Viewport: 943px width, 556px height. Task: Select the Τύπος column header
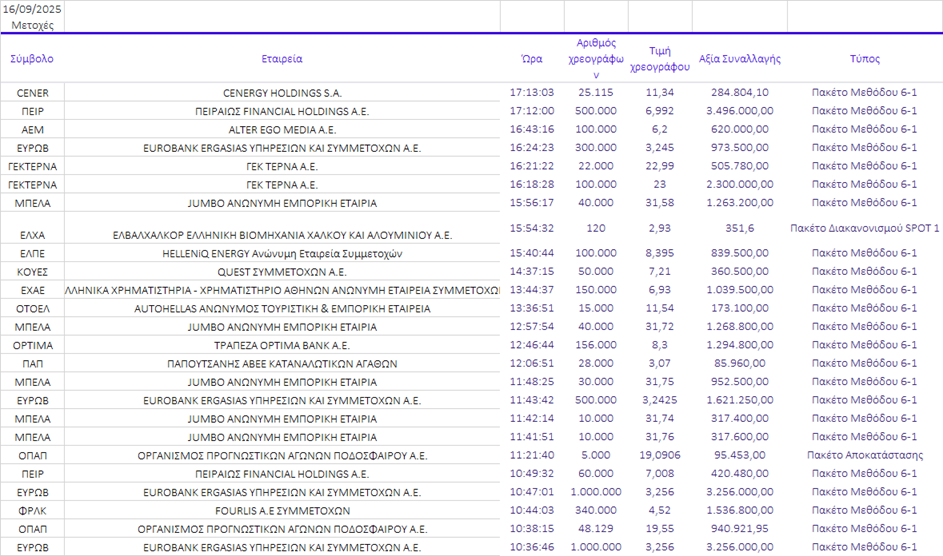pos(865,59)
